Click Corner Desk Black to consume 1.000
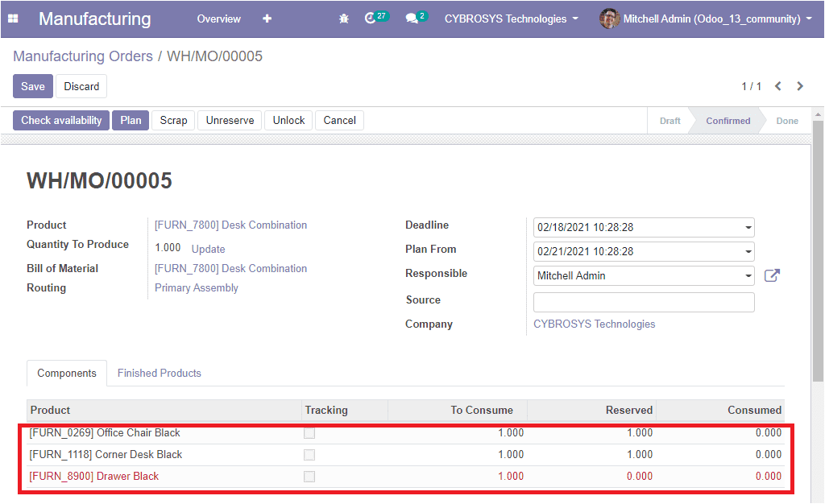This screenshot has height=504, width=825. (x=511, y=455)
